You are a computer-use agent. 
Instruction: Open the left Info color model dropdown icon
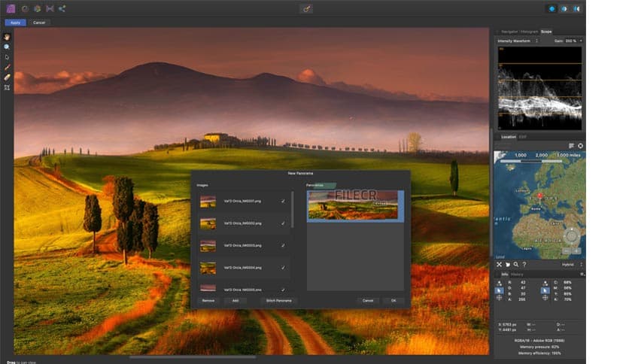coord(499,283)
